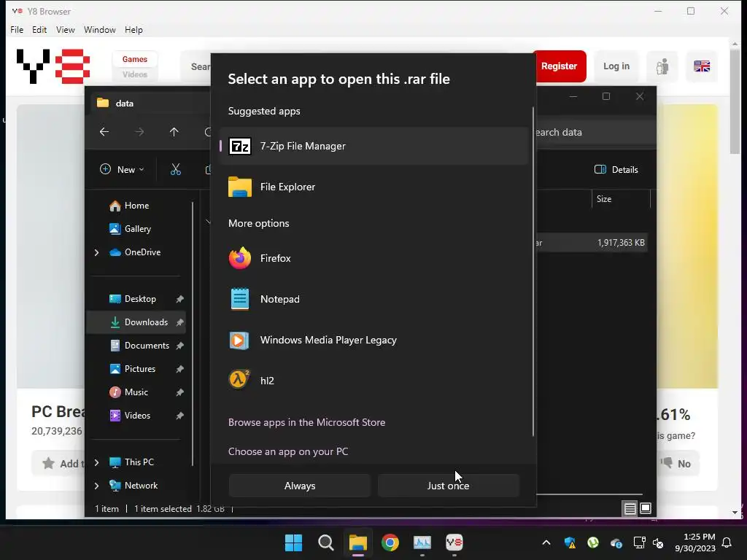The image size is (747, 560).
Task: Switch to large thumbnails view icon
Action: (646, 508)
